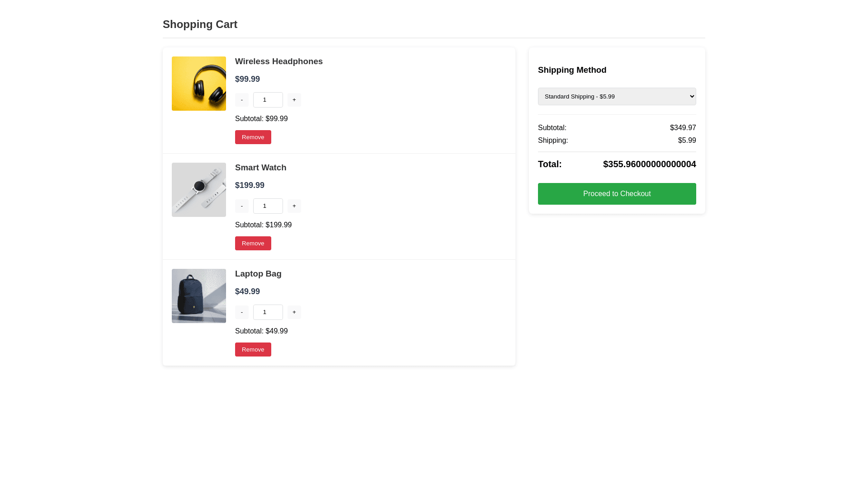This screenshot has width=868, height=488.
Task: Decrease Wireless Headphones quantity with minus
Action: 242,100
